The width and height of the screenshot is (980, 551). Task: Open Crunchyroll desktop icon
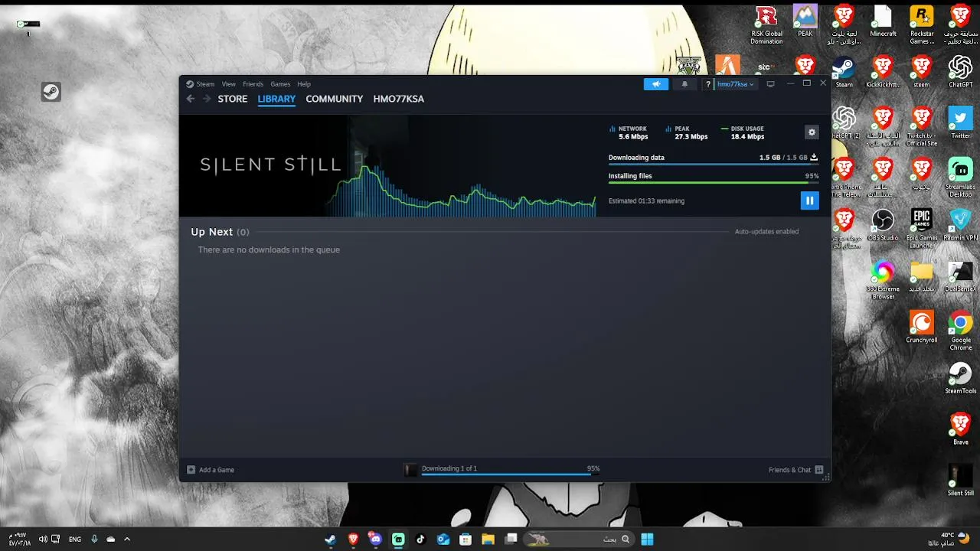pos(922,327)
